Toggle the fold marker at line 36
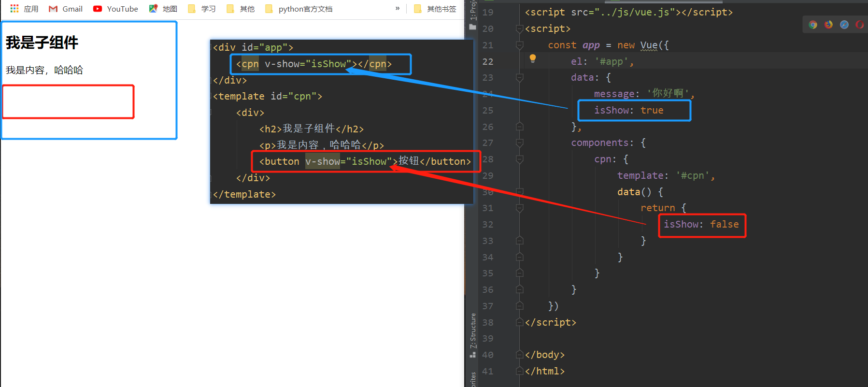Viewport: 868px width, 387px height. (520, 289)
